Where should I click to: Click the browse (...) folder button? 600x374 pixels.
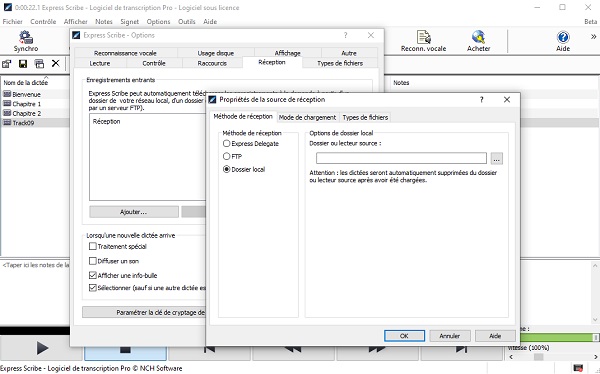pyautogui.click(x=496, y=158)
